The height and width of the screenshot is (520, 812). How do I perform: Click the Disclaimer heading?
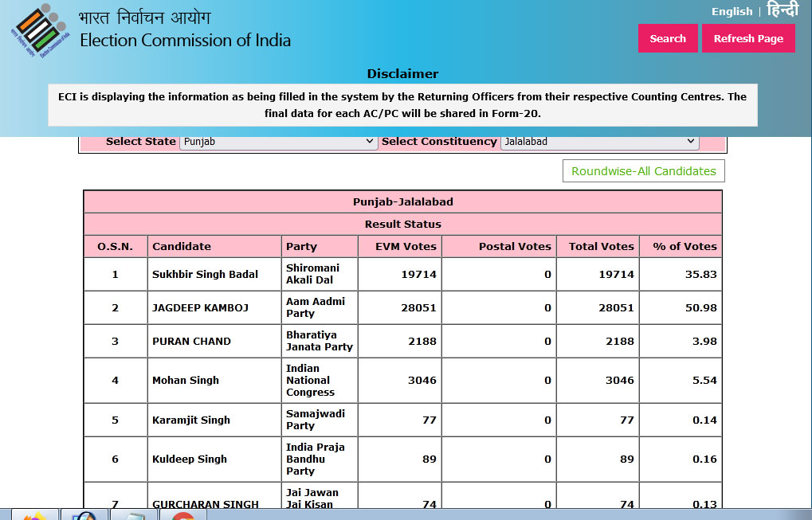tap(403, 74)
